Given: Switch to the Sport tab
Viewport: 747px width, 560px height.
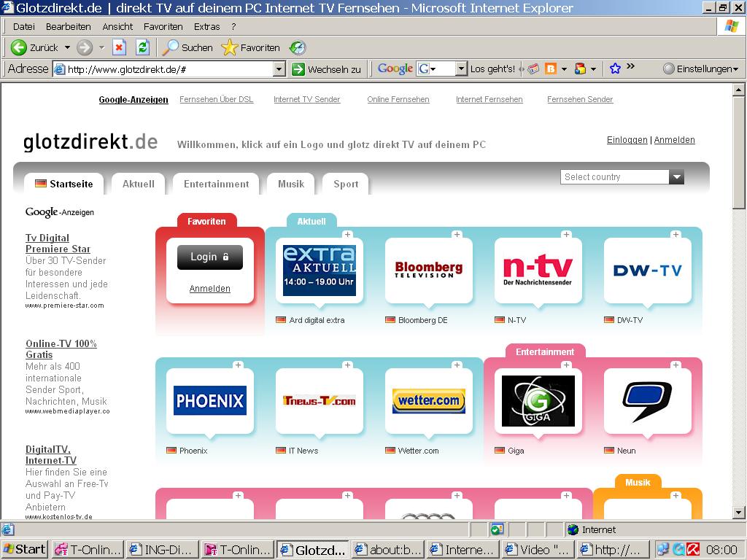Looking at the screenshot, I should tap(346, 184).
